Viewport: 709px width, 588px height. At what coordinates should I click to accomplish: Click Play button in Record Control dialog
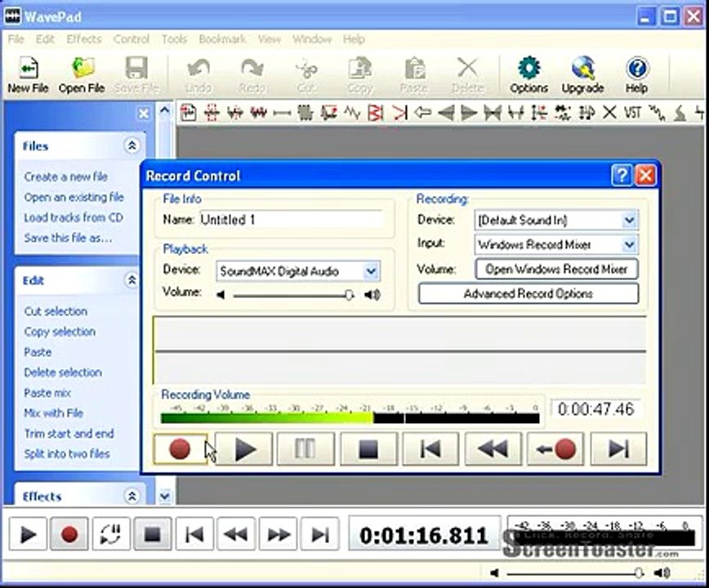click(x=244, y=449)
